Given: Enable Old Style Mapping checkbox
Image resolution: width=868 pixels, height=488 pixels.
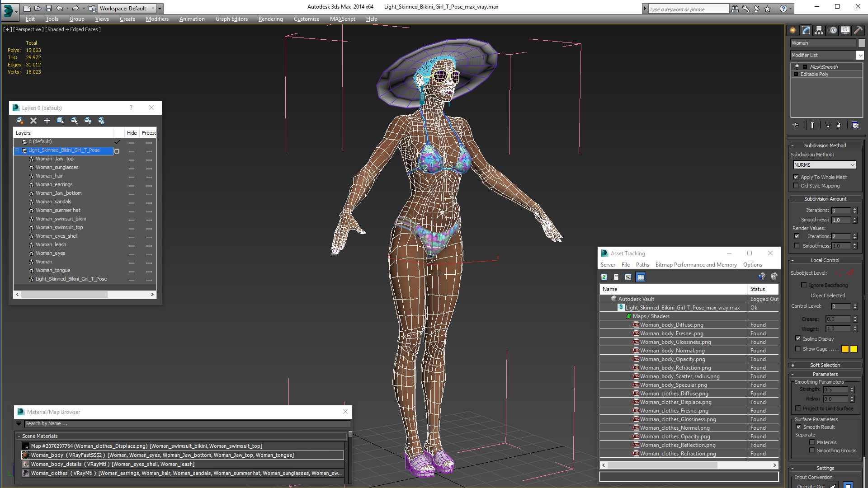Looking at the screenshot, I should click(x=796, y=186).
